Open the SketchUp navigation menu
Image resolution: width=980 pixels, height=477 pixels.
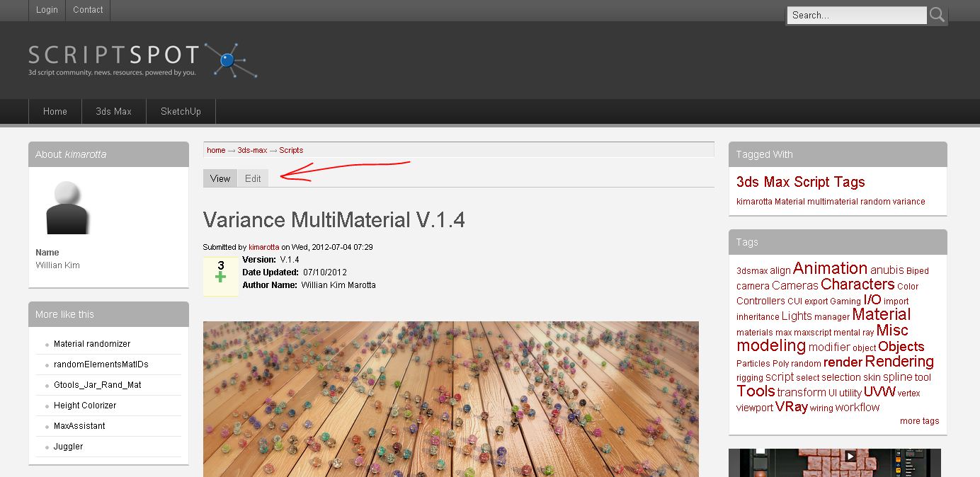[181, 111]
